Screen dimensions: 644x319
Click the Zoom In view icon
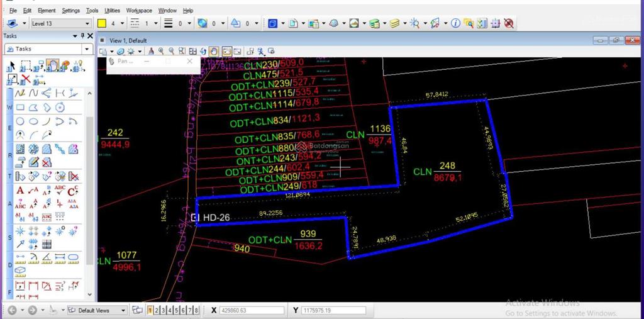coord(161,51)
